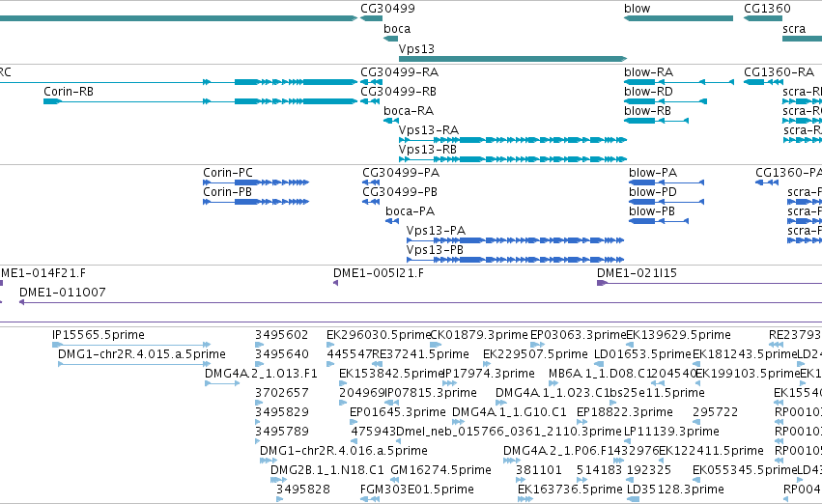This screenshot has width=822, height=504.
Task: Select the EP03063.3prime EST
Action: coord(537,345)
